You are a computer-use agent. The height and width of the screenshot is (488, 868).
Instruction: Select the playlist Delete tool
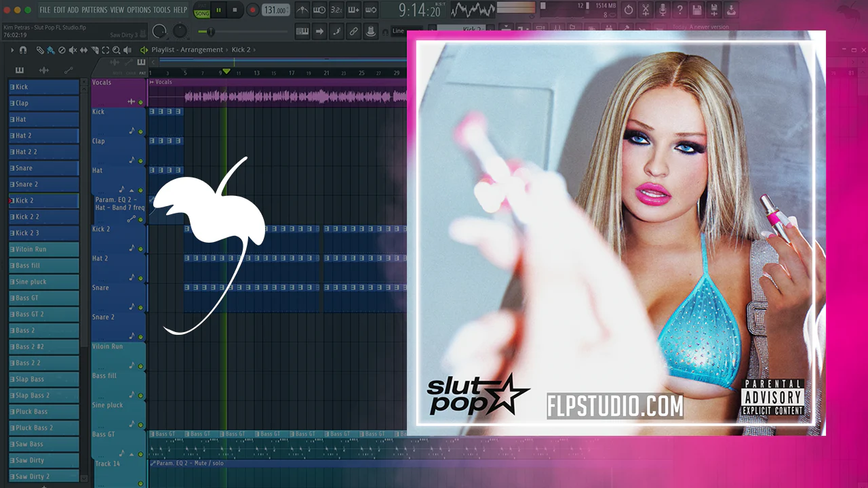[62, 50]
